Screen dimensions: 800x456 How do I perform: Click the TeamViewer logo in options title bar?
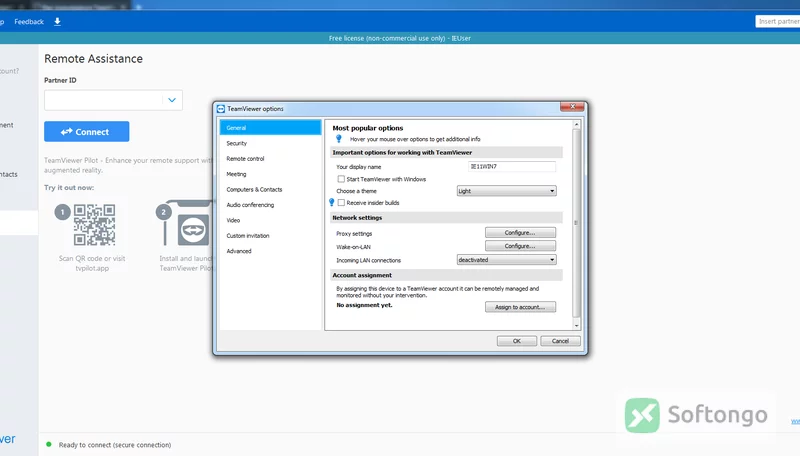[x=221, y=109]
